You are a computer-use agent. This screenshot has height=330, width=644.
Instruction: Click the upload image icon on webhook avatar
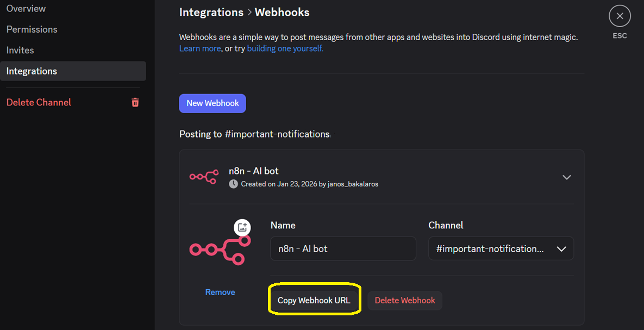click(x=242, y=227)
